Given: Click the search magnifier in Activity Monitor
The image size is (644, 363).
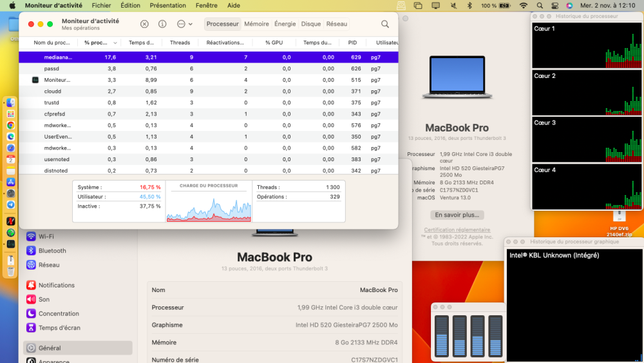Looking at the screenshot, I should point(385,25).
